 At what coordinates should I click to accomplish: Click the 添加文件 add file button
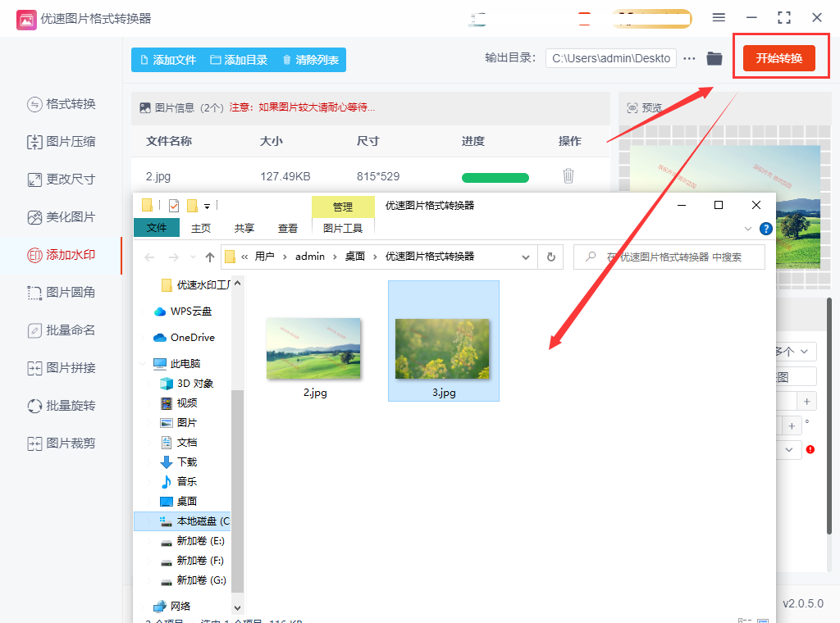pyautogui.click(x=168, y=60)
